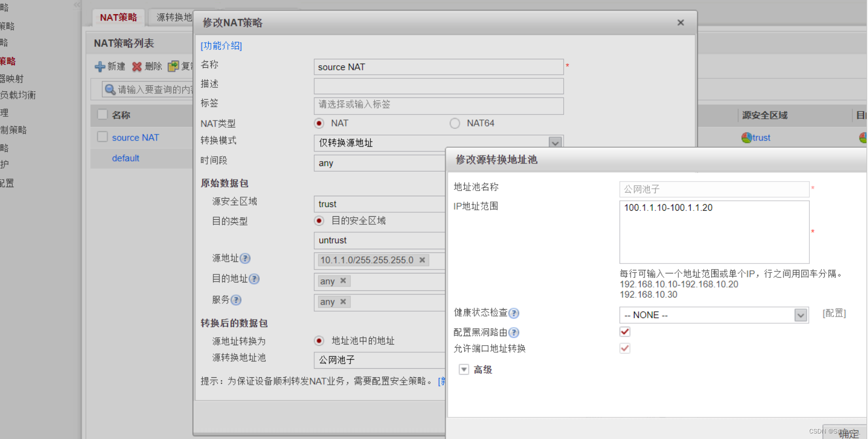The width and height of the screenshot is (868, 439).
Task: Click help icon next to 源地址
Action: [x=245, y=258]
